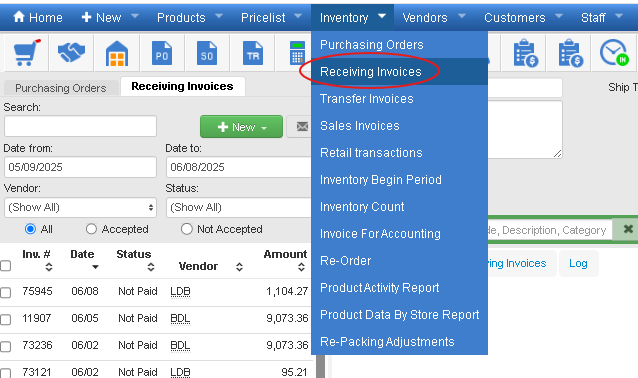The image size is (638, 378).
Task: Open the SO document toolbar icon
Action: 207,53
